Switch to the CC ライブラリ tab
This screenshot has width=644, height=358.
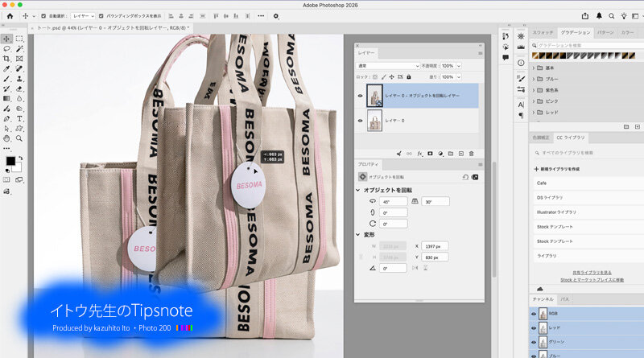570,138
